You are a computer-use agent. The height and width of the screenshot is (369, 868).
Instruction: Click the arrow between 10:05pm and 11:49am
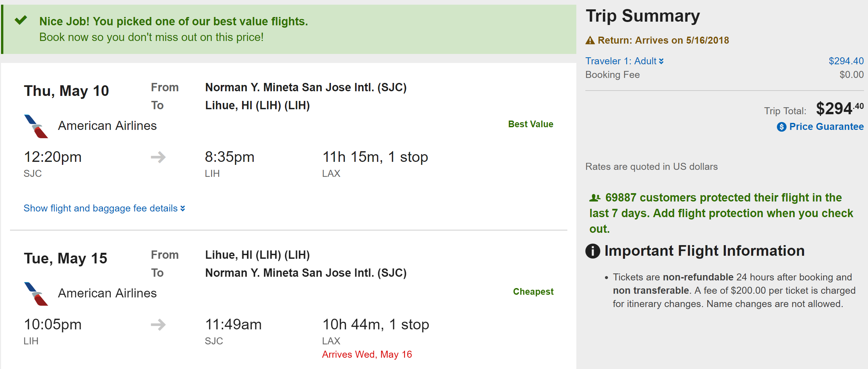tap(158, 324)
